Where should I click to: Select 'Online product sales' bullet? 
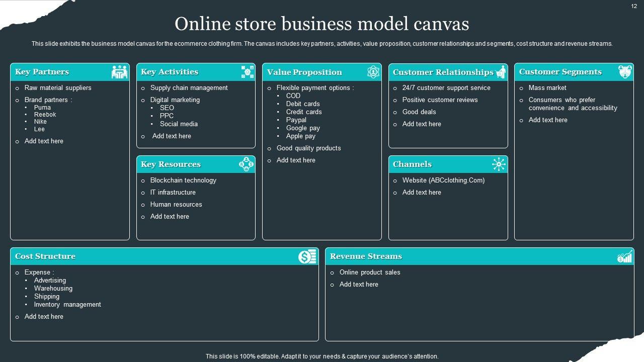[370, 273]
